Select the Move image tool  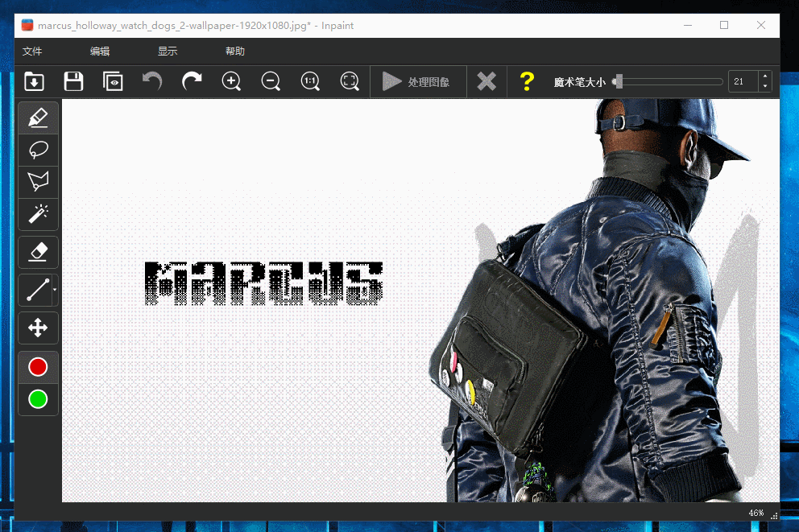(38, 328)
